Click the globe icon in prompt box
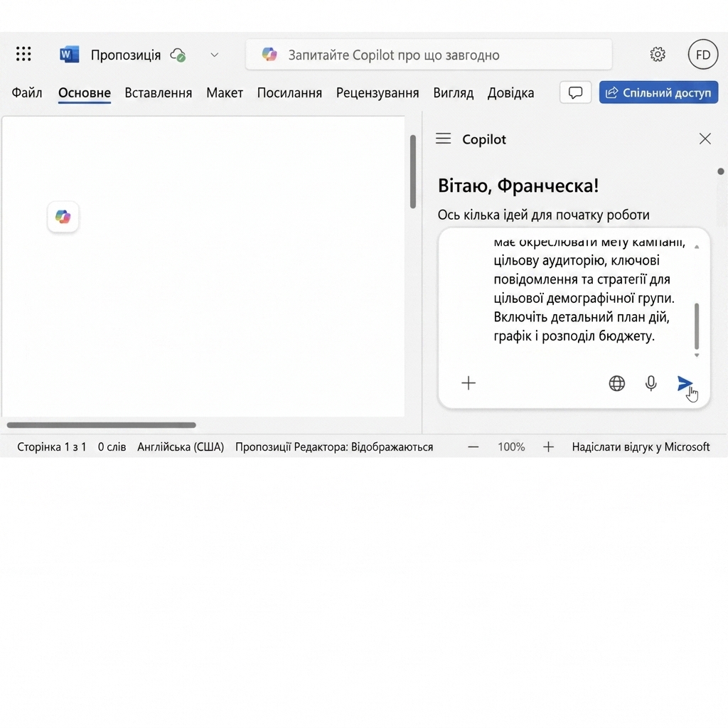This screenshot has height=728, width=728. (x=616, y=383)
